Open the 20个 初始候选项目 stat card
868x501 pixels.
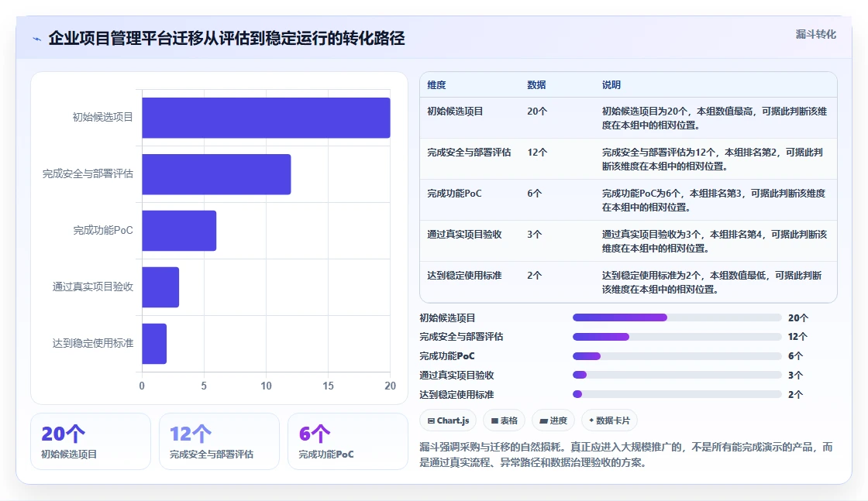coord(91,441)
